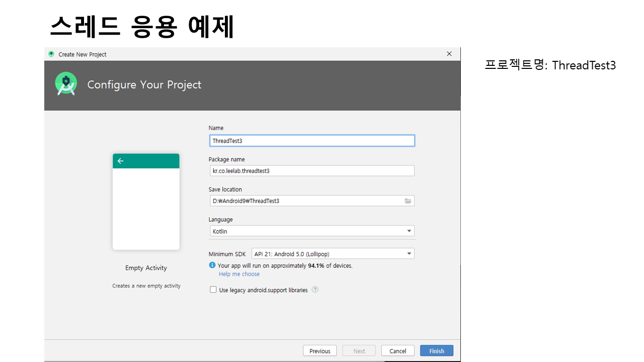The image size is (644, 362).
Task: Click the Save location path field
Action: [305, 201]
